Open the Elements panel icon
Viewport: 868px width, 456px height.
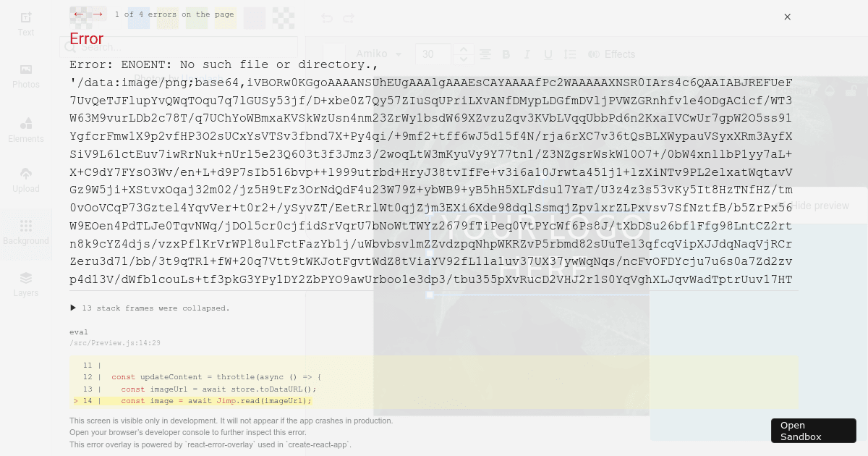(26, 129)
